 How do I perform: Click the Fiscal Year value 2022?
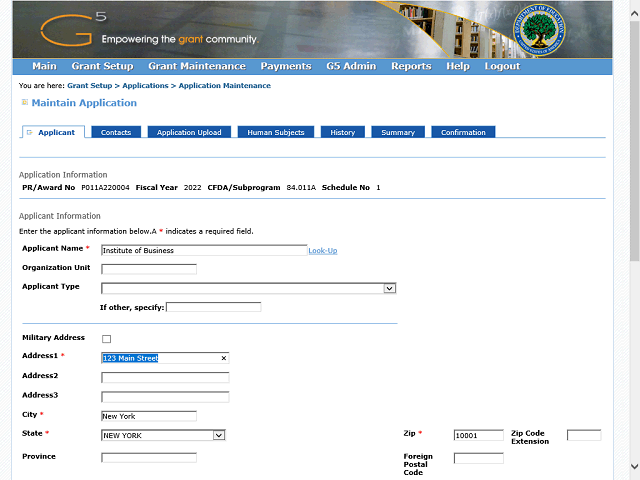193,188
